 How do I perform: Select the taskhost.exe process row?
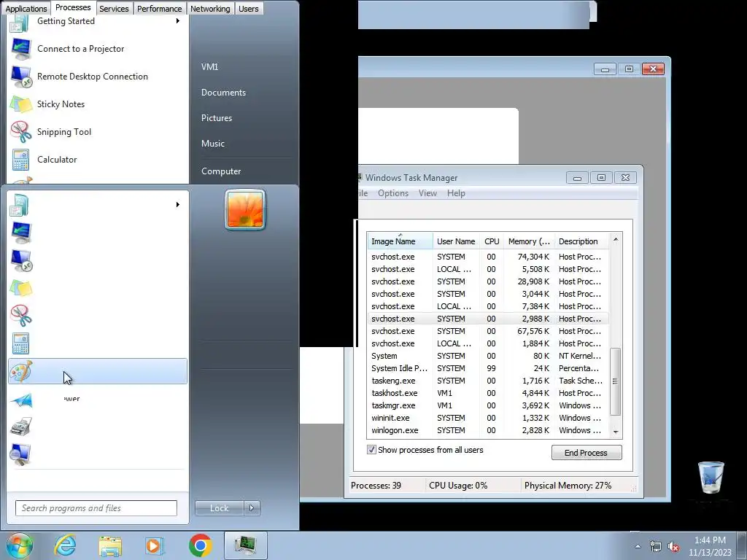point(488,393)
